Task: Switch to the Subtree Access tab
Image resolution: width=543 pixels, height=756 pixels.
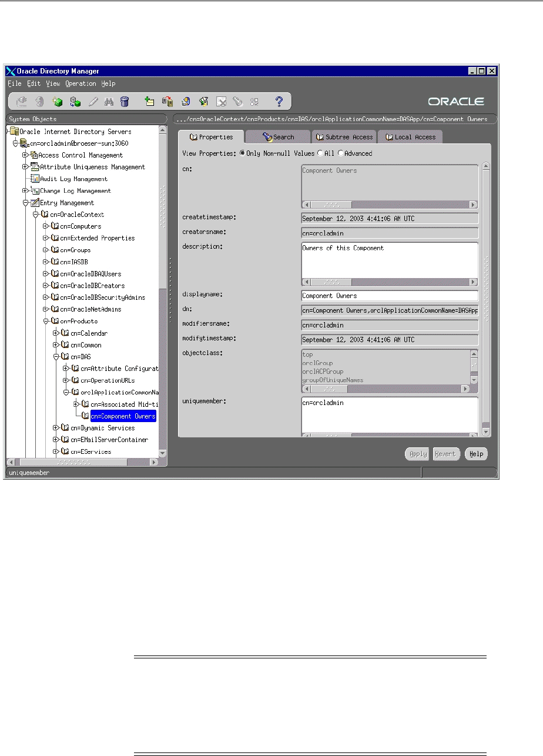Action: pyautogui.click(x=344, y=137)
